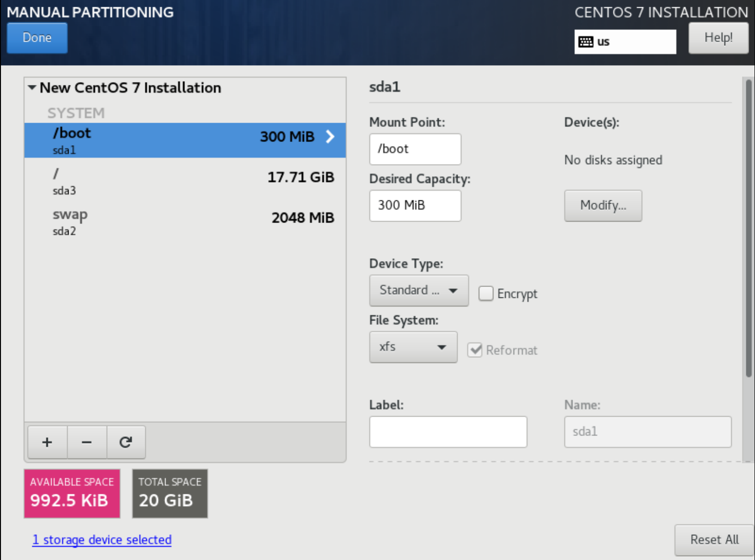Add a new mount point with plus icon
Screen dimensions: 755x560
click(x=47, y=442)
